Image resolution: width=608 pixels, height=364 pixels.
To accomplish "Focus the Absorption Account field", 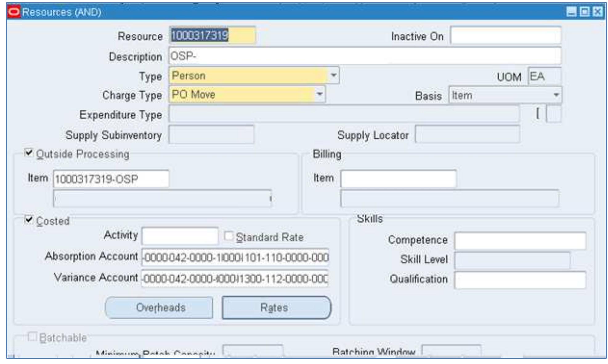I will pos(235,257).
